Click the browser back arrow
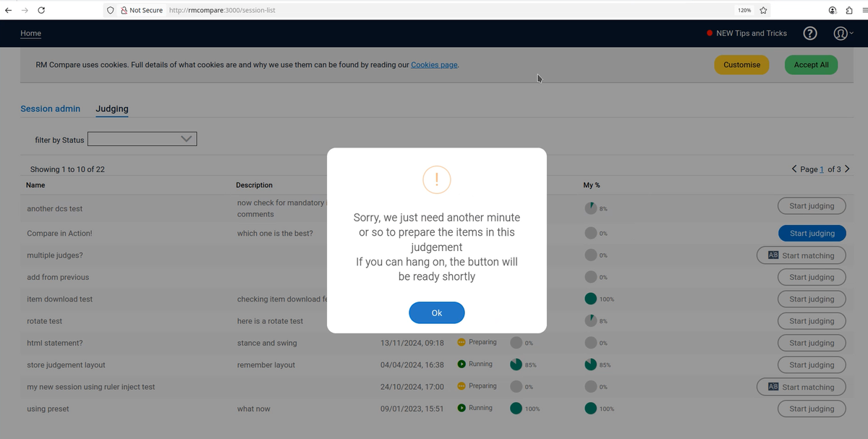868x439 pixels. (x=8, y=10)
